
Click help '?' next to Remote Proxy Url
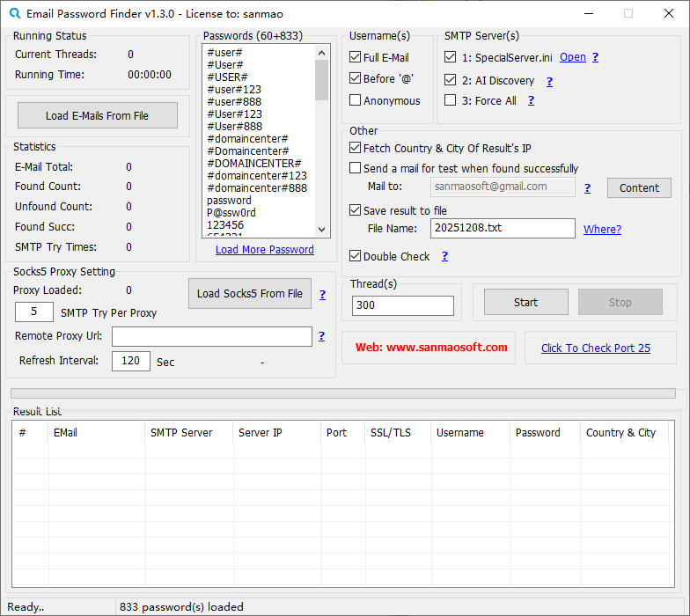click(321, 336)
